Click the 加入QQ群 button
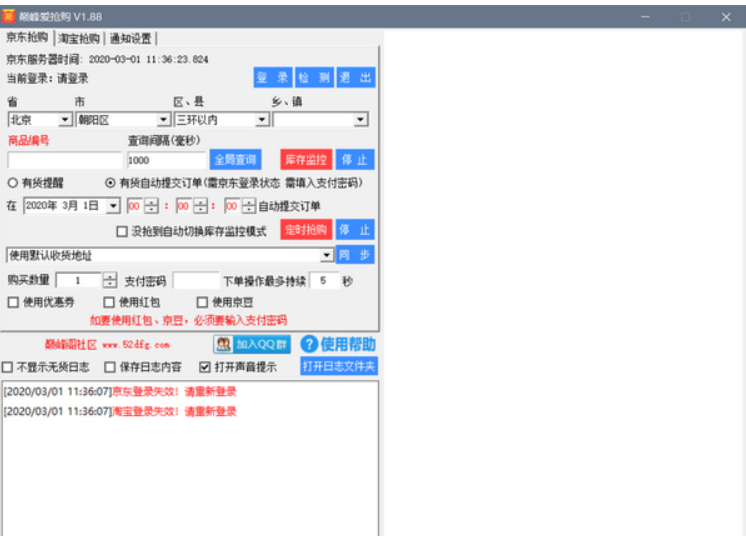This screenshot has height=536, width=746. (252, 344)
